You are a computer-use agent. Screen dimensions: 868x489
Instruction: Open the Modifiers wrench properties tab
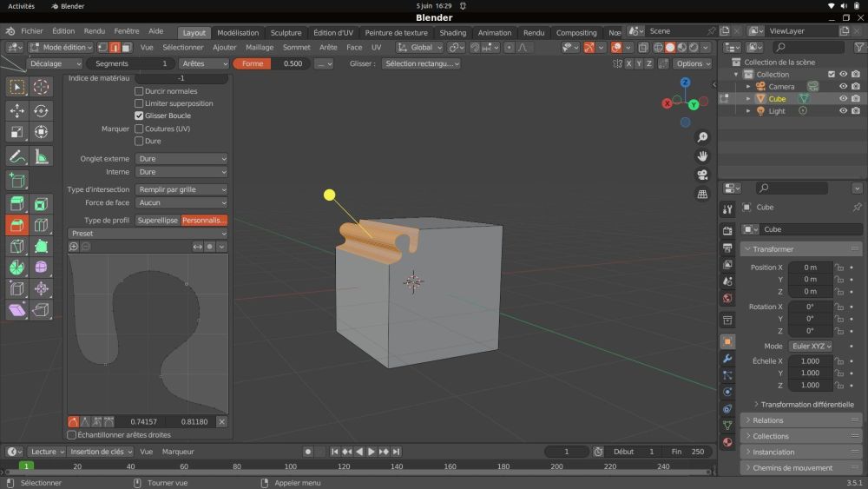pyautogui.click(x=727, y=358)
